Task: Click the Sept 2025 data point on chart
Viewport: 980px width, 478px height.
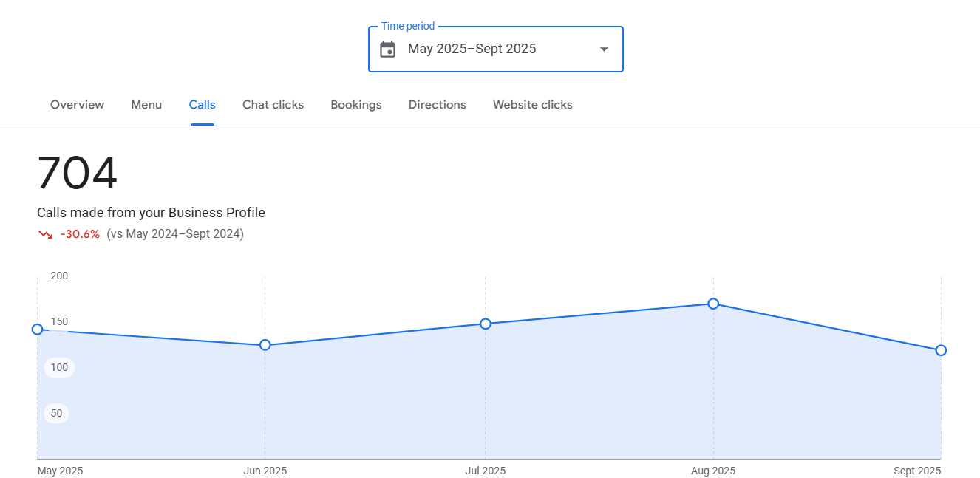Action: pos(941,350)
